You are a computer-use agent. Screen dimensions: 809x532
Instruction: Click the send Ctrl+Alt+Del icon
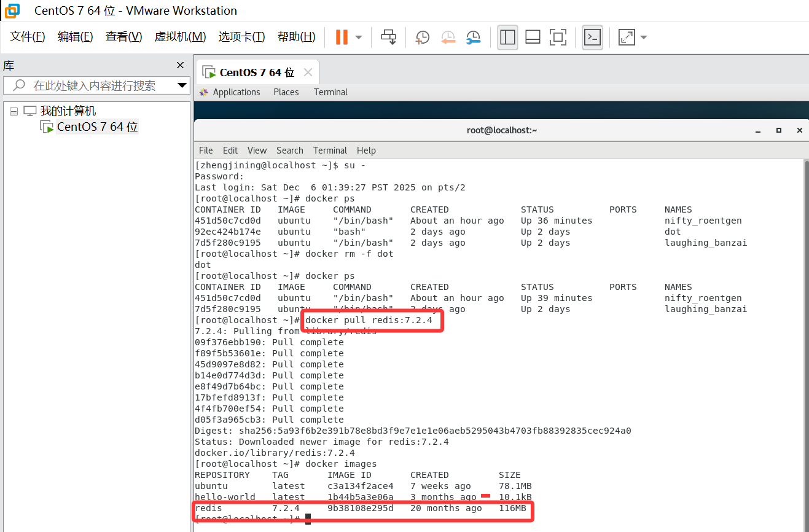click(x=389, y=37)
